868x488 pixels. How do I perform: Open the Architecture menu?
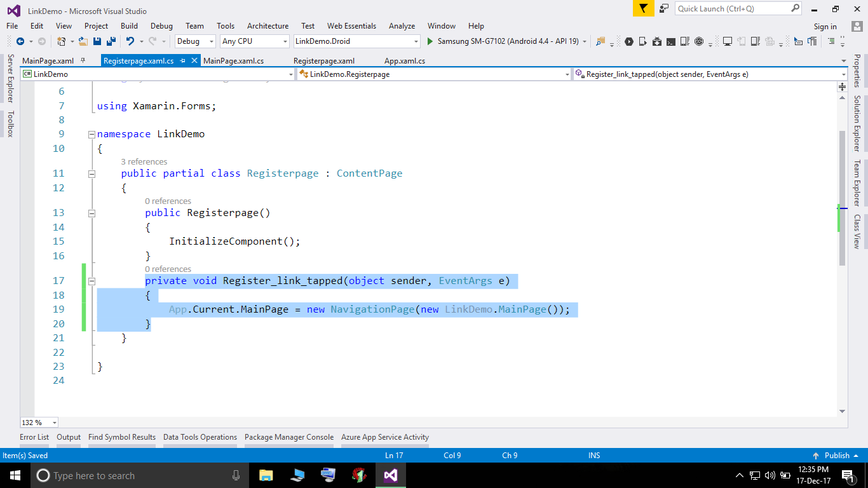click(268, 26)
